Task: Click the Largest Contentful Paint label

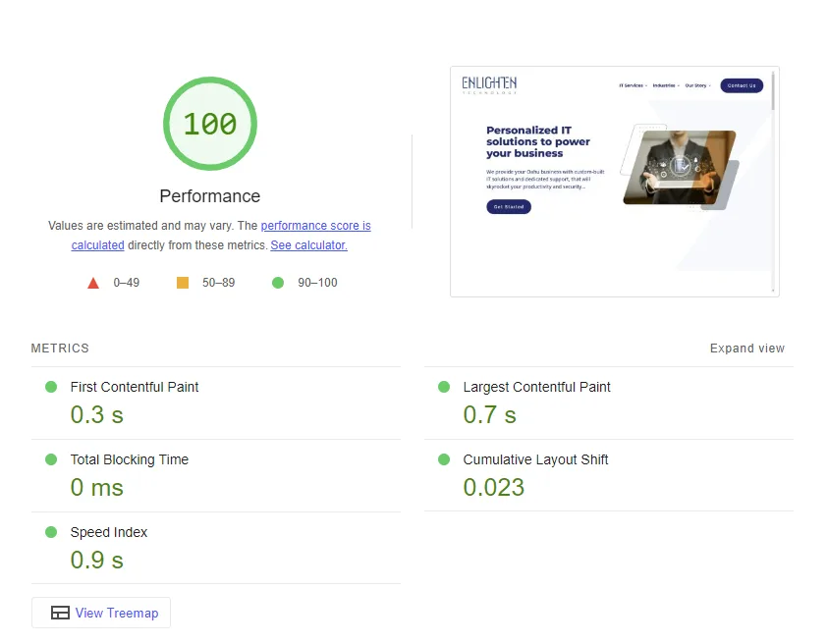Action: (x=536, y=387)
